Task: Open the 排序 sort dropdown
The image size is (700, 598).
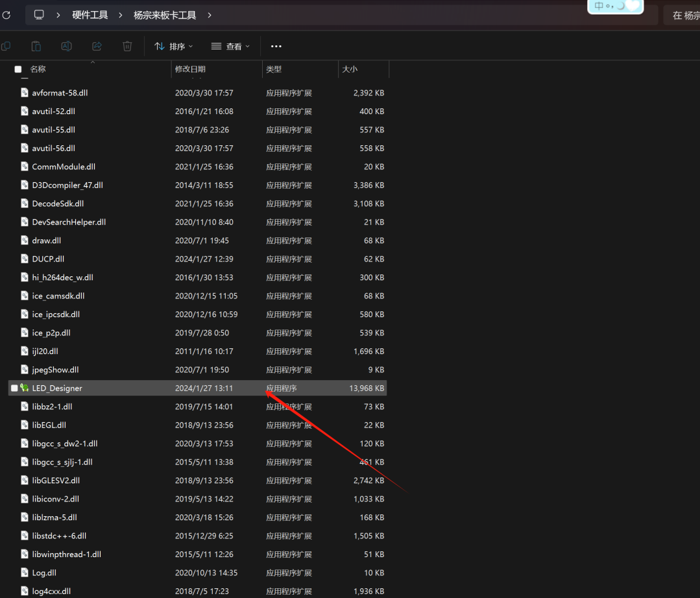Action: tap(174, 47)
